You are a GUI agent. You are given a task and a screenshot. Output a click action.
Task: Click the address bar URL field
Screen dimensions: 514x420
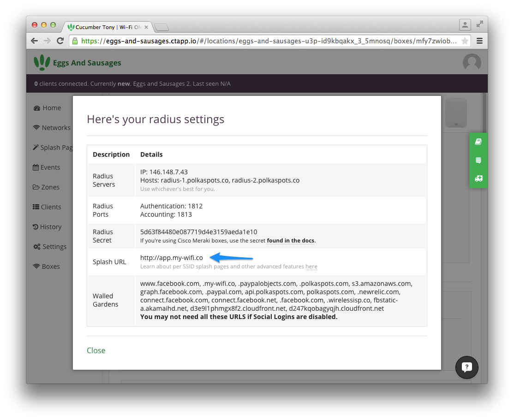coord(269,41)
